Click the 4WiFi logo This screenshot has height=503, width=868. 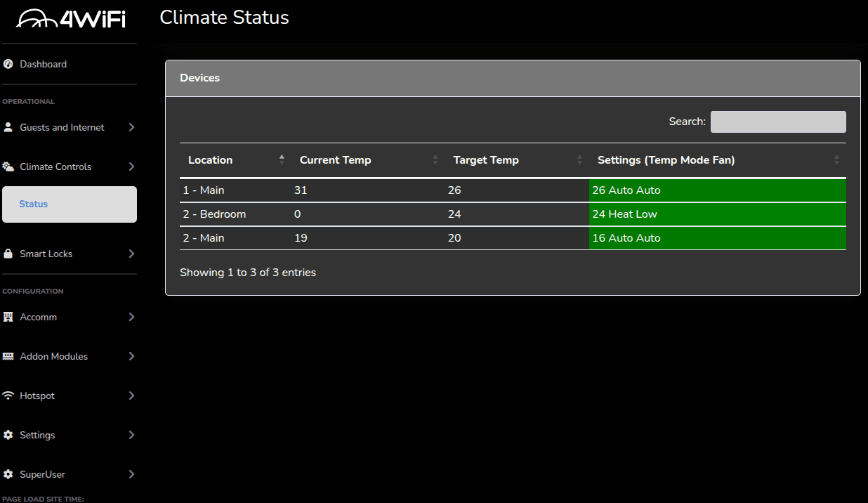coord(70,18)
